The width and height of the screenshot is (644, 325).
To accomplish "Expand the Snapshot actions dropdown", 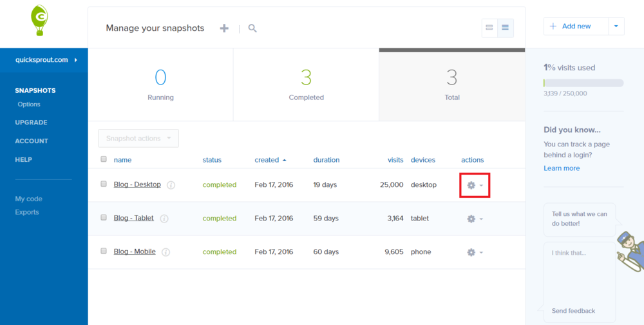I will (138, 138).
